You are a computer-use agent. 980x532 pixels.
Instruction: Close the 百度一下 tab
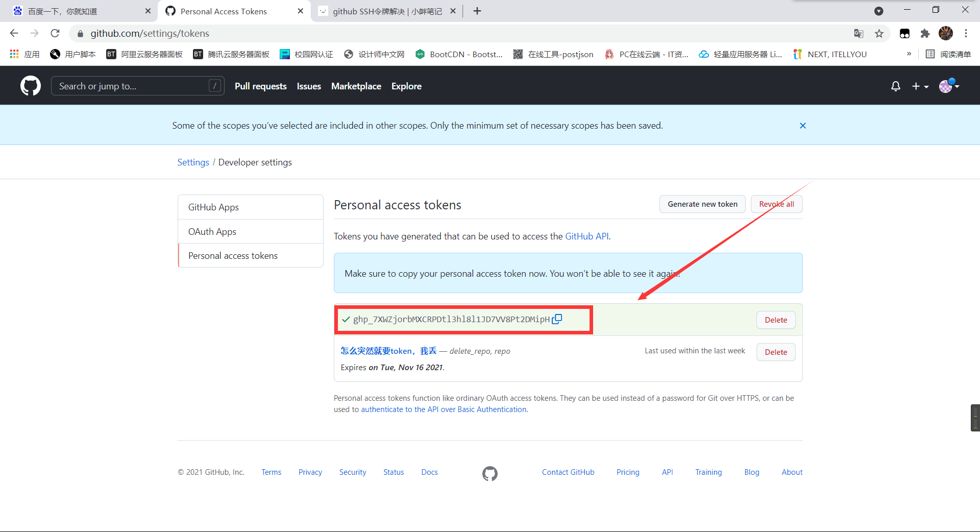tap(148, 11)
